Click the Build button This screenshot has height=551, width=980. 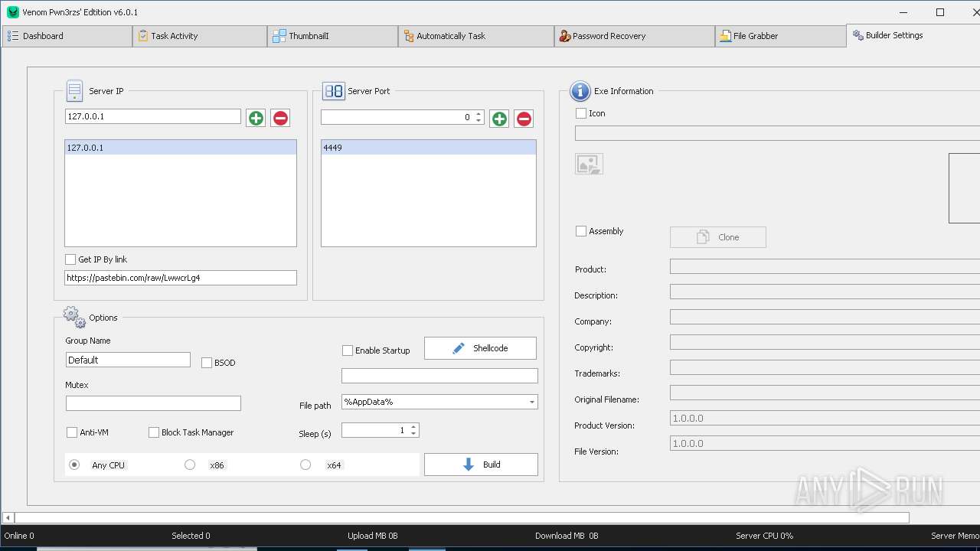click(481, 465)
